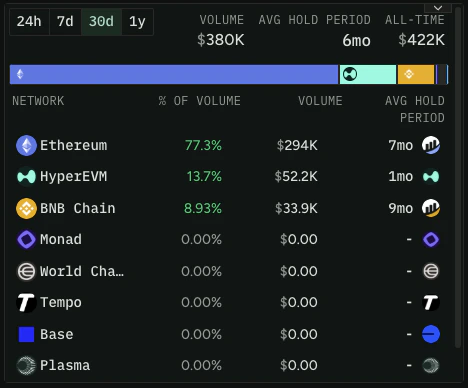468x388 pixels.
Task: Click Base circle icon in hold period column
Action: [431, 334]
